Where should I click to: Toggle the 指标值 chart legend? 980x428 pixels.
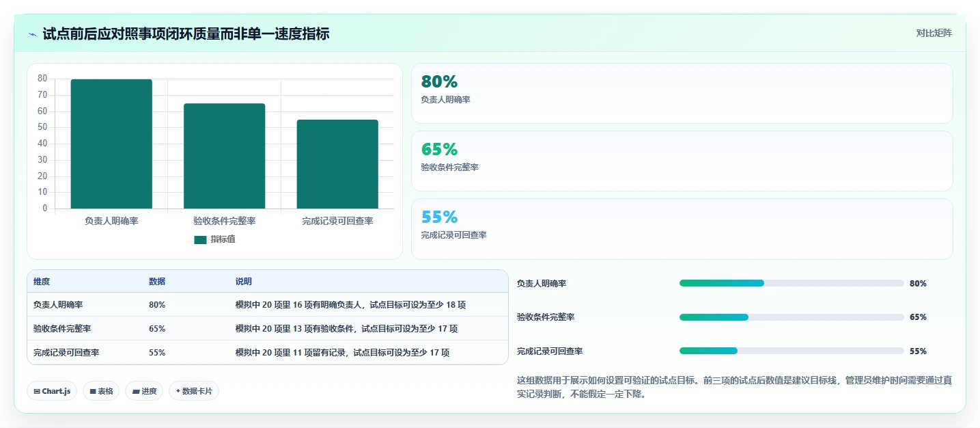(x=215, y=239)
